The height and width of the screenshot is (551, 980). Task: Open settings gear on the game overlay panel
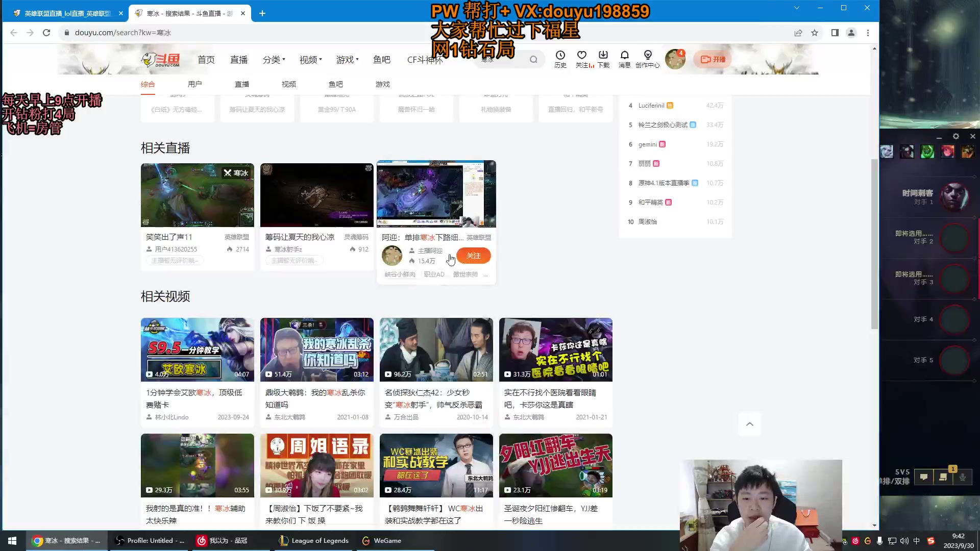pos(956,136)
